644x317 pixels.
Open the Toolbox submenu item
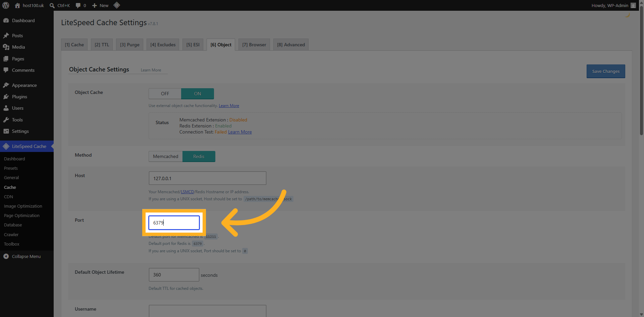12,244
